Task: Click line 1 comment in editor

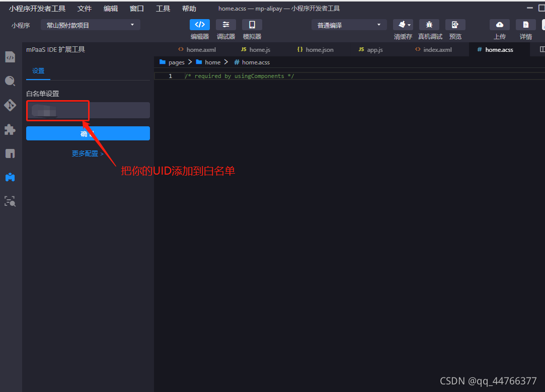Action: (x=240, y=76)
